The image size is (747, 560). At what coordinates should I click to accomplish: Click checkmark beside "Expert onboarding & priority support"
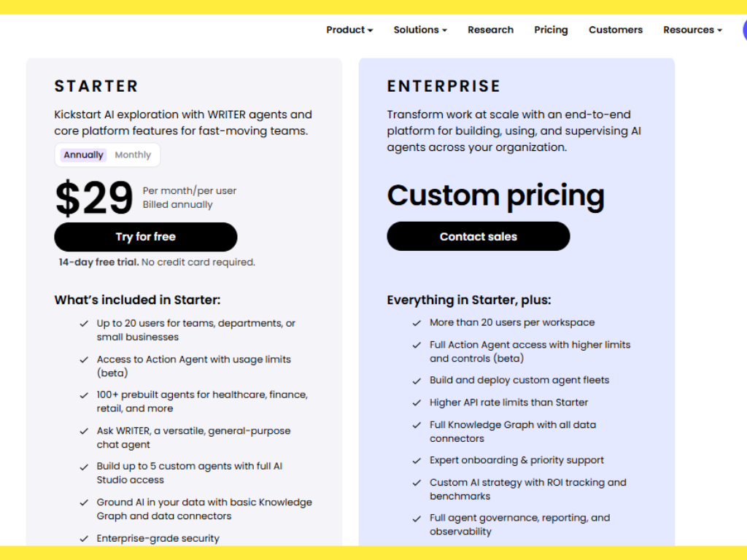417,461
